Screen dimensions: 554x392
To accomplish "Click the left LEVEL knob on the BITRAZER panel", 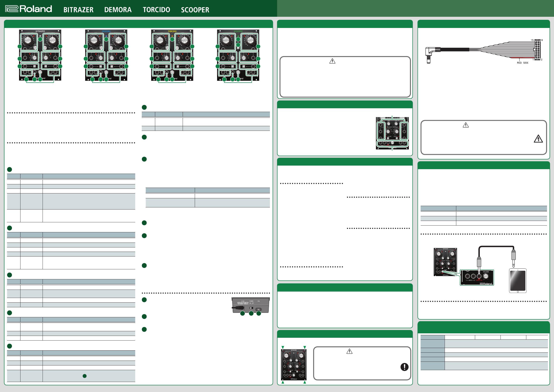I will point(36,48).
